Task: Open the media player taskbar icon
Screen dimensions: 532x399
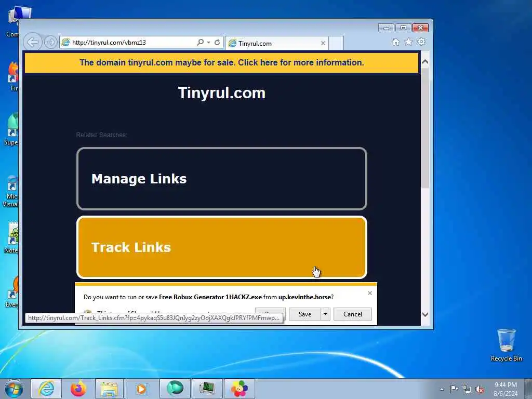Action: coord(142,389)
